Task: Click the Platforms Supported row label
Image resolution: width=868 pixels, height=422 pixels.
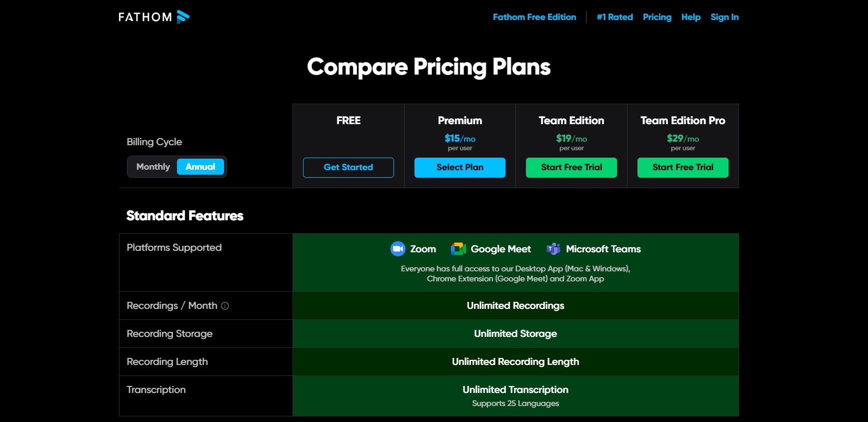Action: pyautogui.click(x=174, y=248)
